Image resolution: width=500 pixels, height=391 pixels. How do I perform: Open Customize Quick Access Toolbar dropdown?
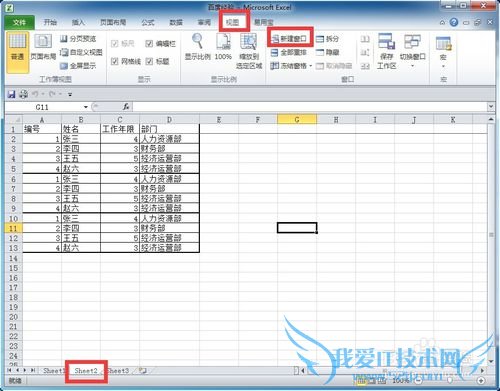click(70, 95)
